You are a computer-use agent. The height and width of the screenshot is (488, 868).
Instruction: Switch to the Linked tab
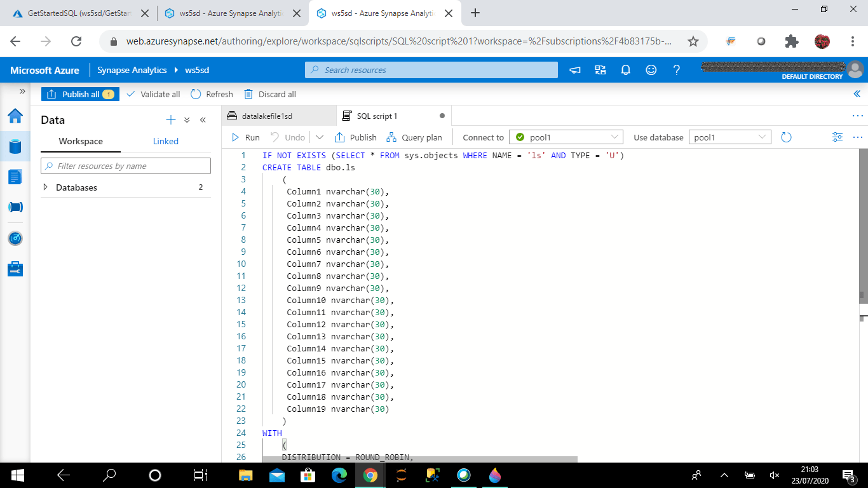pos(165,141)
